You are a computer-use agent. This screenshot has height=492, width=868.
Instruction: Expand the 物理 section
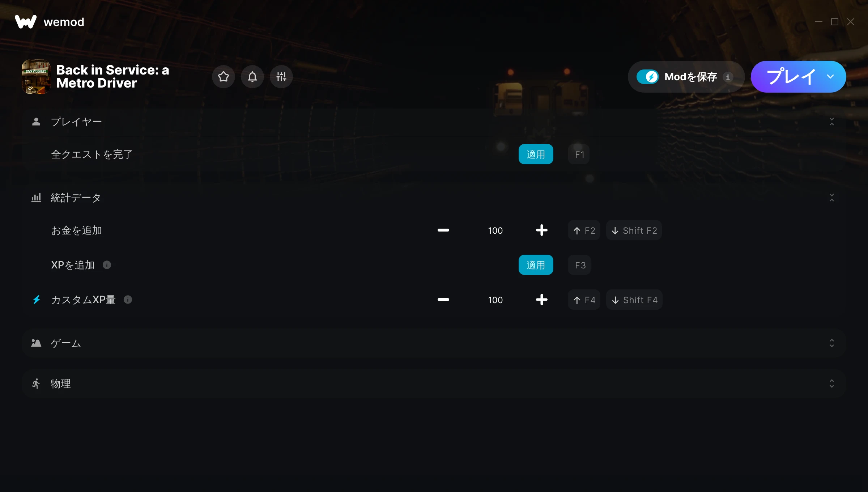coord(832,383)
